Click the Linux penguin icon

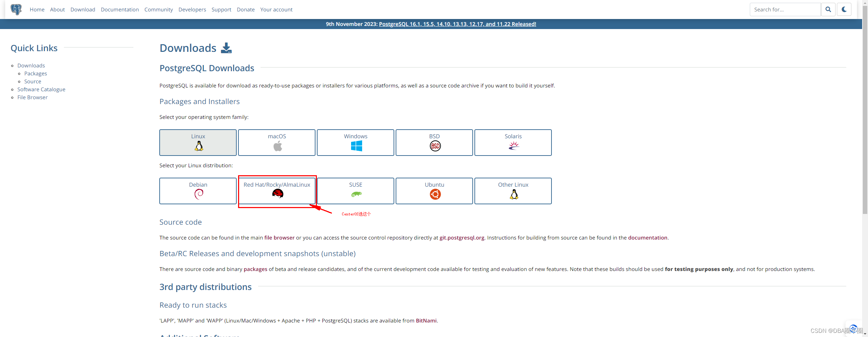tap(199, 146)
